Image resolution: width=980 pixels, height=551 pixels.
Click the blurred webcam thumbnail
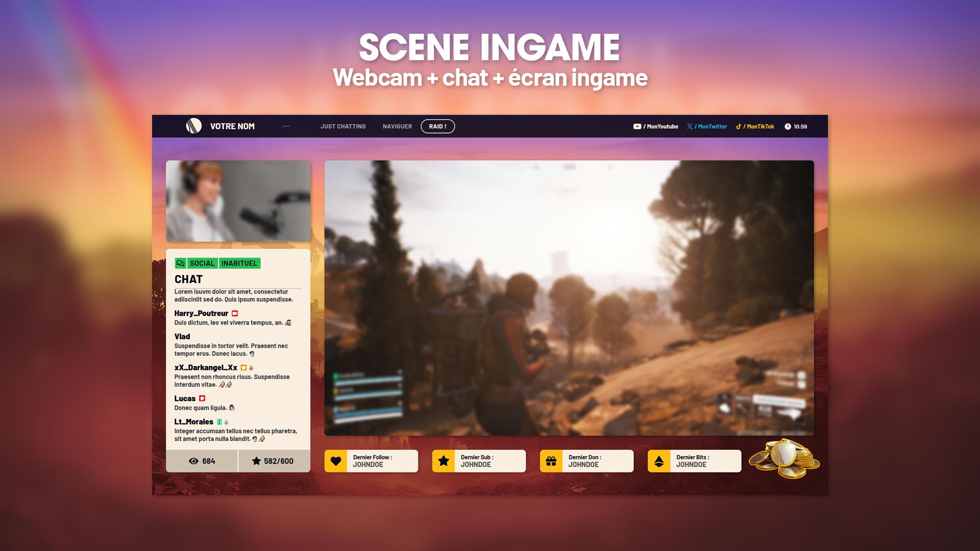238,201
